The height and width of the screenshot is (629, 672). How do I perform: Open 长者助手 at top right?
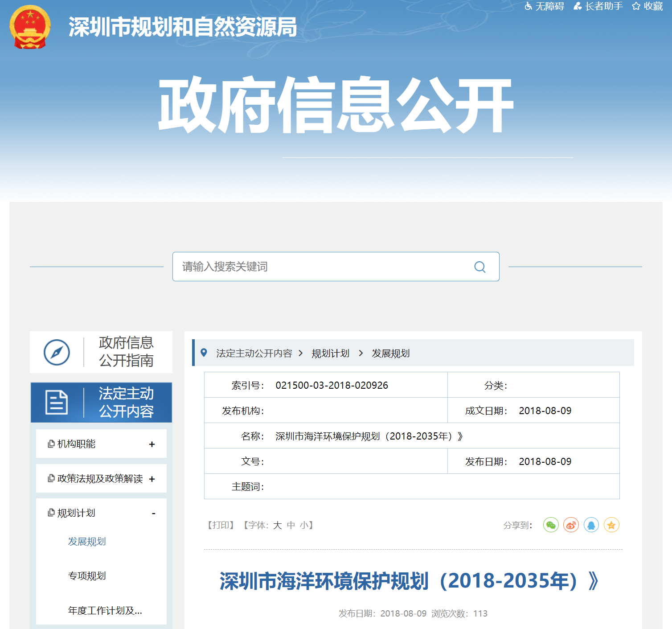[598, 6]
